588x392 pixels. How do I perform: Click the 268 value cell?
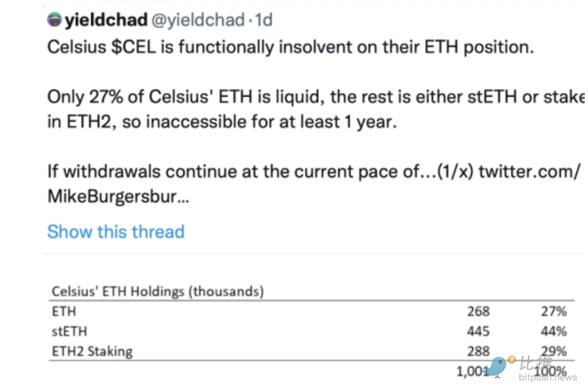478,311
